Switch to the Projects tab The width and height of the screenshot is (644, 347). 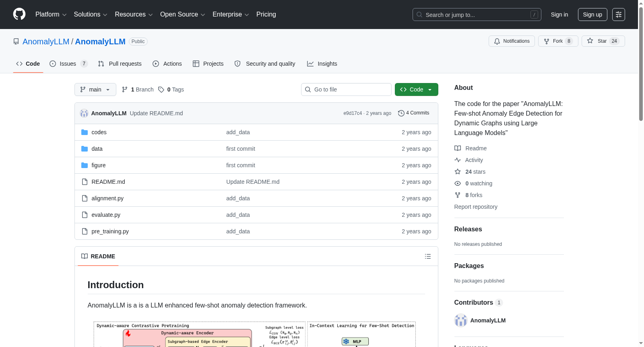tap(208, 64)
